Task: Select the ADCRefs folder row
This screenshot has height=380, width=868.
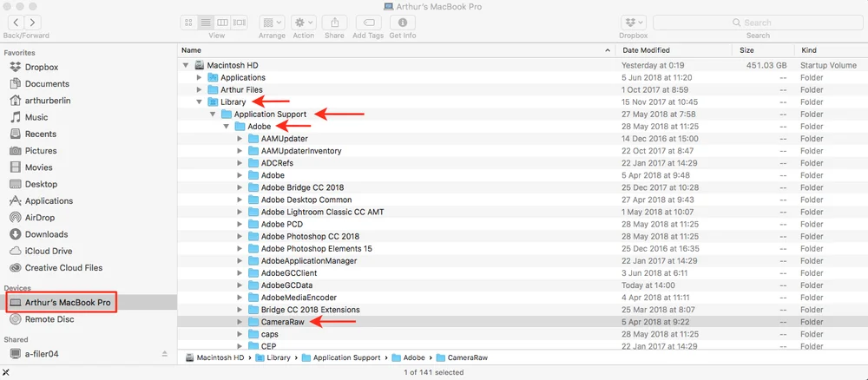Action: [522, 163]
